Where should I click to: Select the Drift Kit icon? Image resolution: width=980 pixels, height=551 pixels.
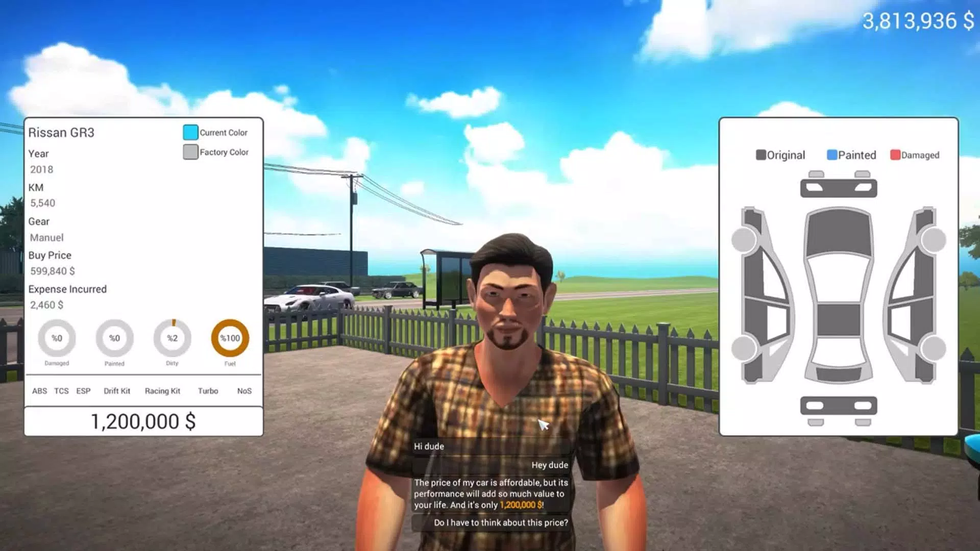point(116,390)
